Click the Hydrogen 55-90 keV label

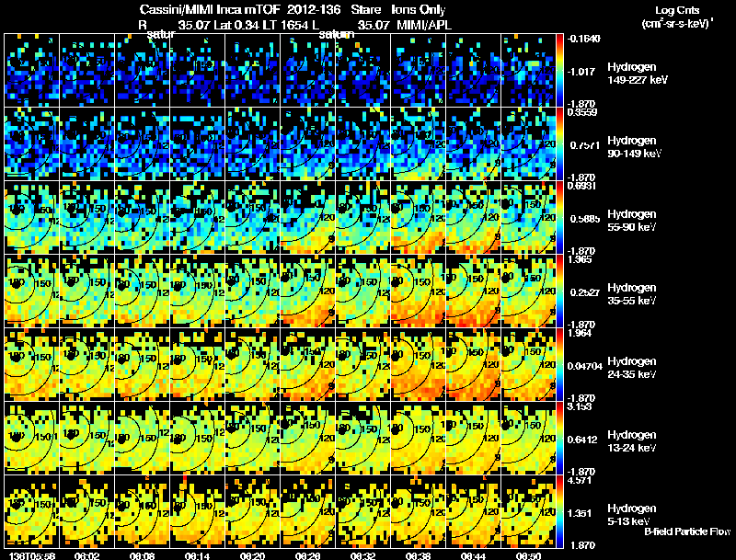point(632,220)
